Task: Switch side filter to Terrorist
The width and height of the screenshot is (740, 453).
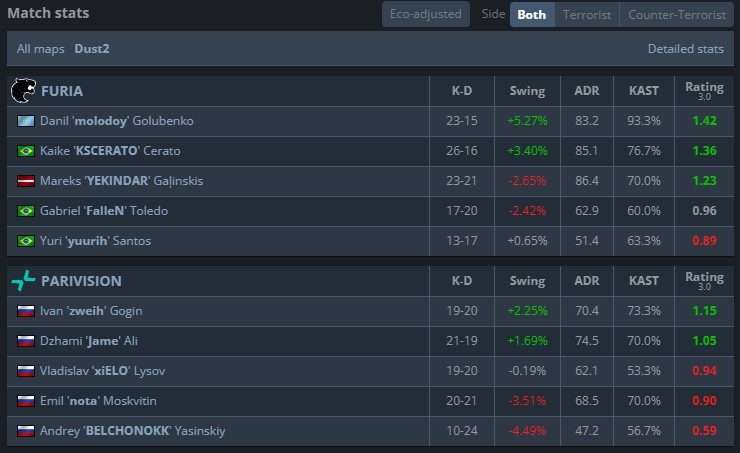Action: [x=587, y=15]
